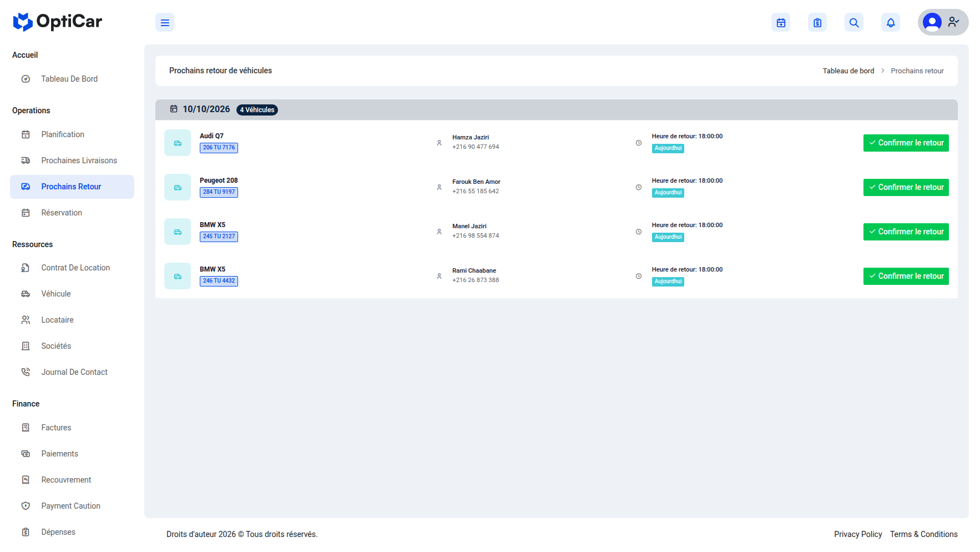980x552 pixels.
Task: Toggle the sidebar hamburger menu button
Action: click(x=165, y=23)
